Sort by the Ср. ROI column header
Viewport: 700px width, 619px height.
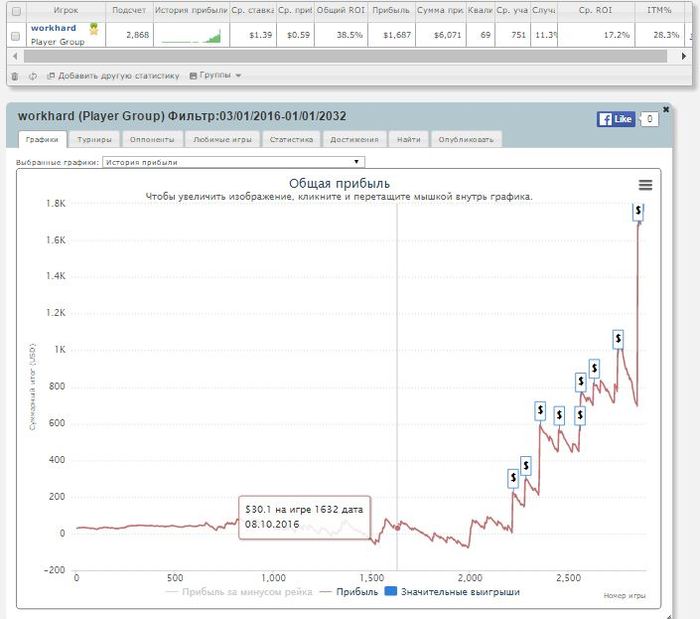pos(595,10)
